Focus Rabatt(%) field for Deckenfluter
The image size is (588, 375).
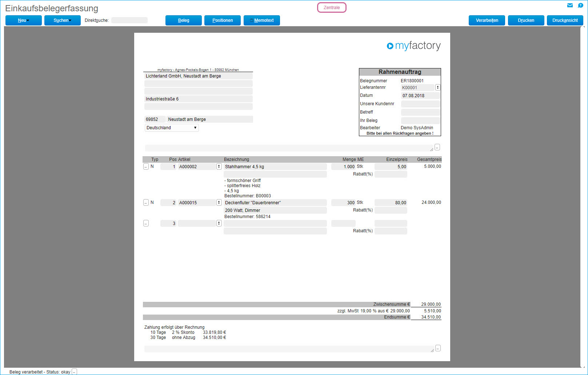[x=391, y=210]
